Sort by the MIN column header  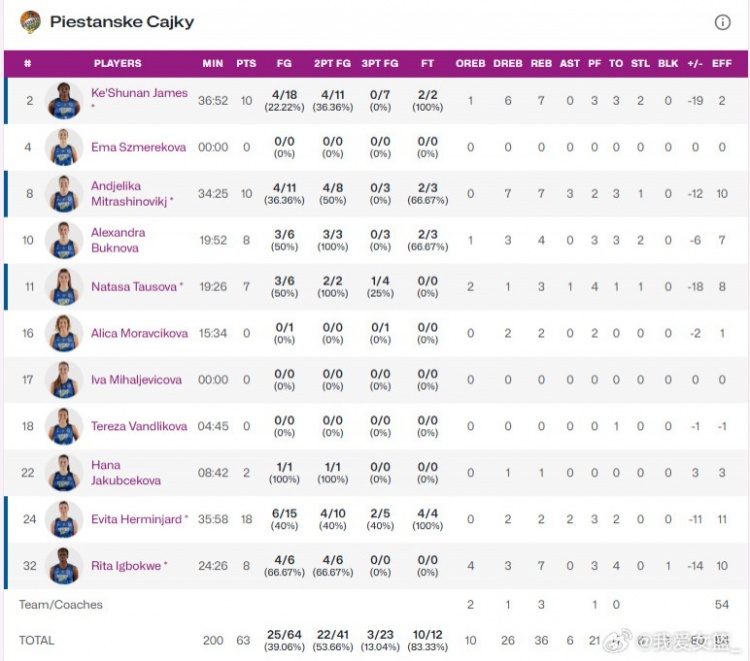point(212,63)
